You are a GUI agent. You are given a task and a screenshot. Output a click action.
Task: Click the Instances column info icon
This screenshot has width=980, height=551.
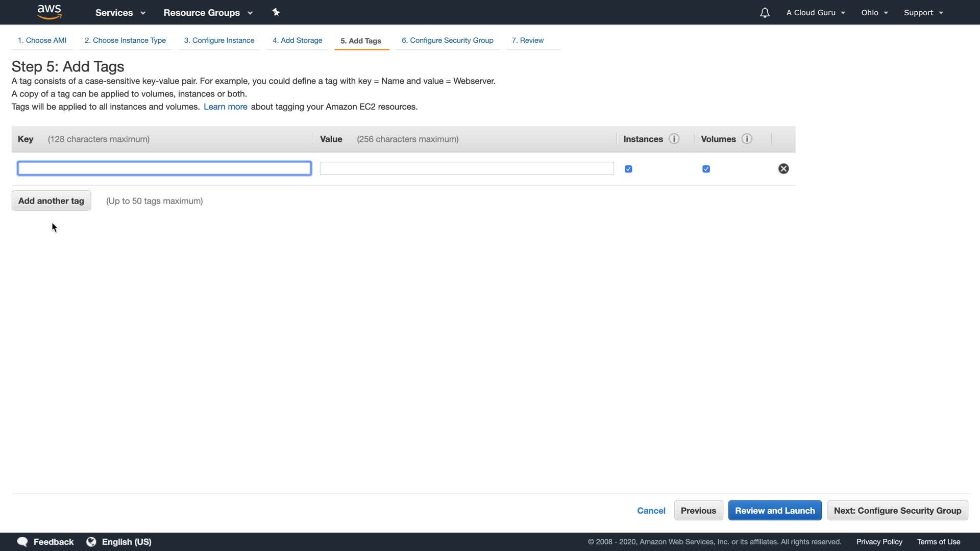coord(674,139)
